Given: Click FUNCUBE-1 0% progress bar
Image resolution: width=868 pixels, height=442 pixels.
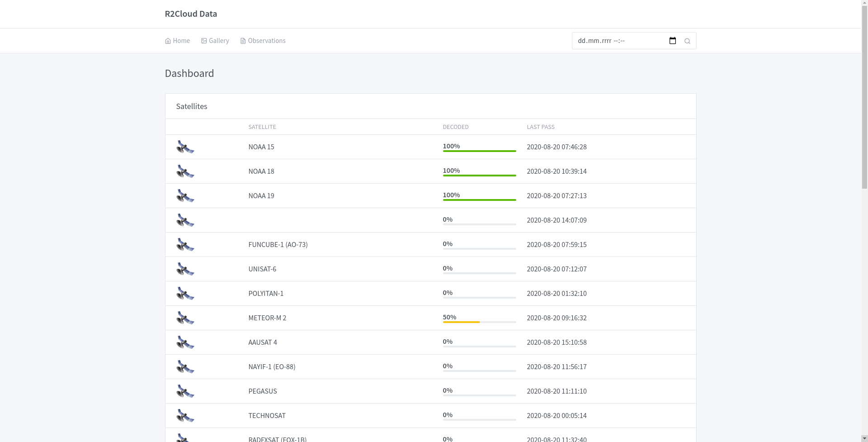Looking at the screenshot, I should click(480, 249).
